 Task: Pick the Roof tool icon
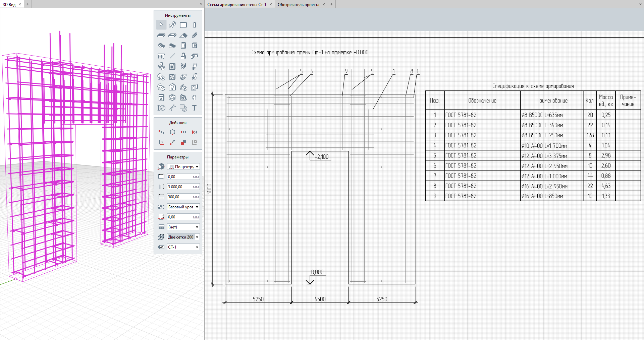[183, 35]
